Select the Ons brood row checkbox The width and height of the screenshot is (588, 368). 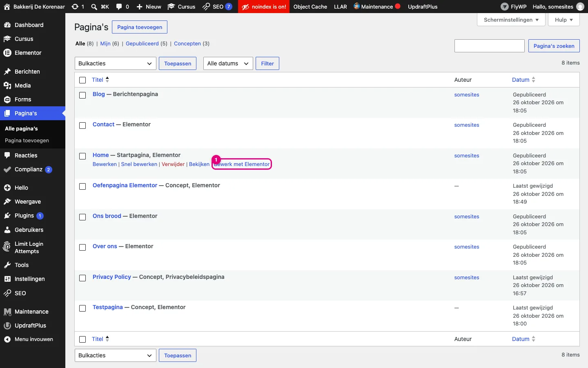tap(82, 217)
